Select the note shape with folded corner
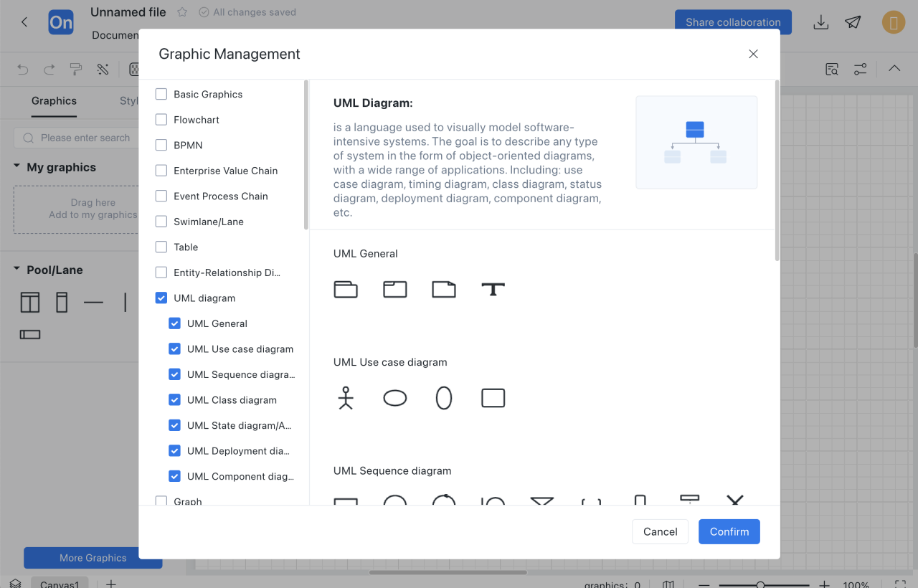Image resolution: width=918 pixels, height=588 pixels. (x=444, y=289)
